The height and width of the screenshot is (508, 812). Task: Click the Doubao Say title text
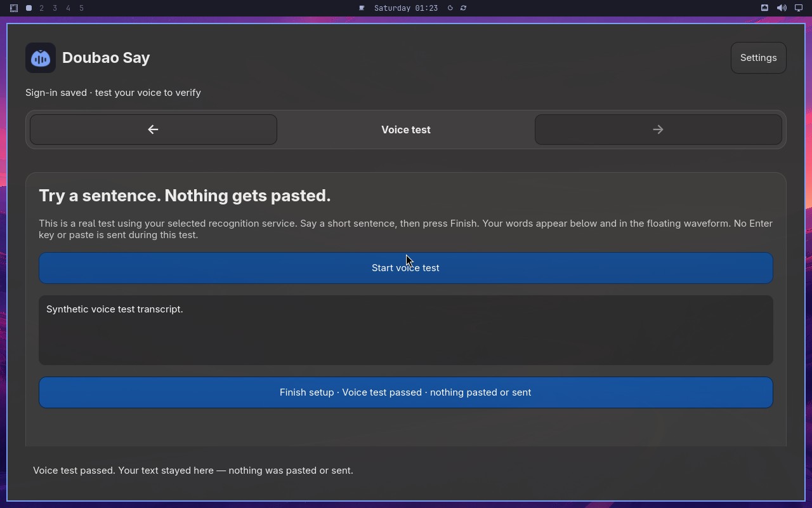pos(106,58)
